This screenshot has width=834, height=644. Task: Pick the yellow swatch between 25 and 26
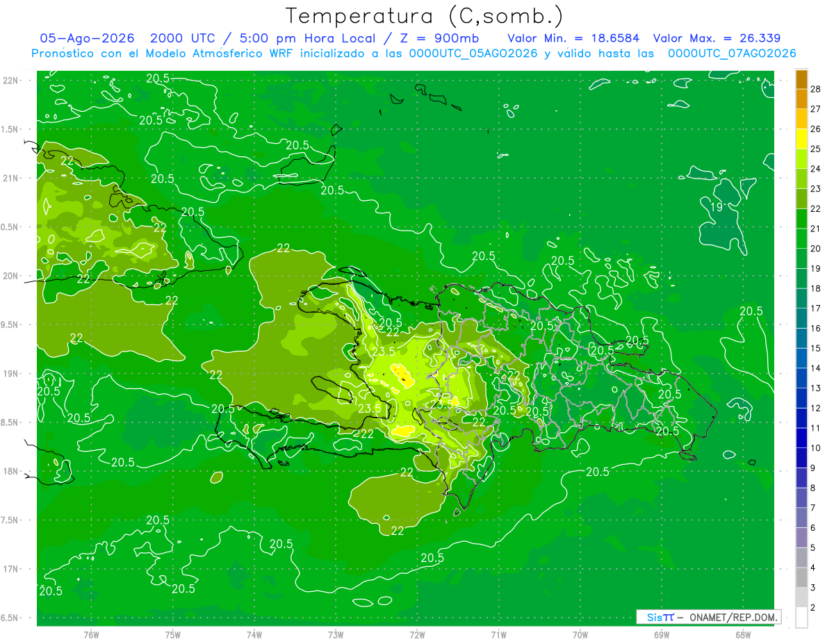(x=802, y=139)
